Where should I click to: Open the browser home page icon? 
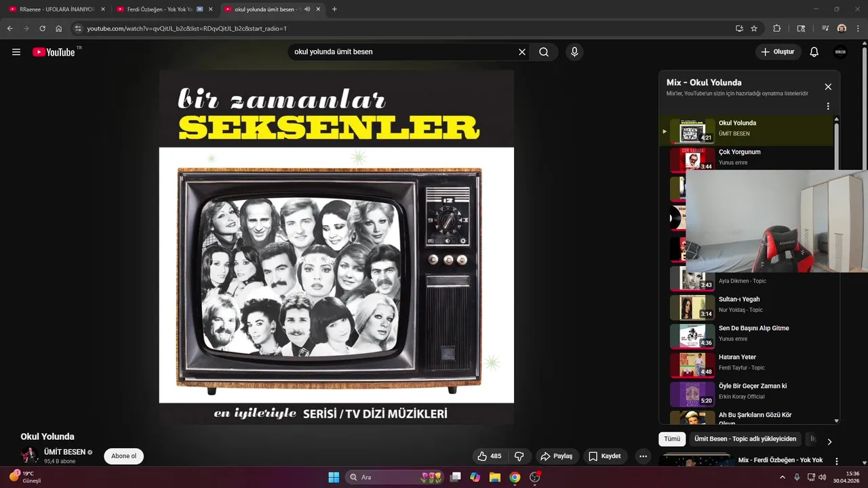(x=59, y=28)
